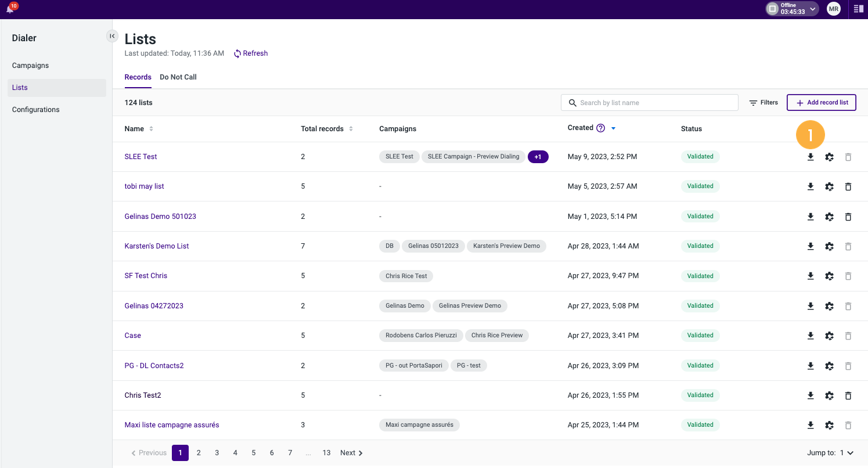Open the Jump to page dropdown

point(847,453)
